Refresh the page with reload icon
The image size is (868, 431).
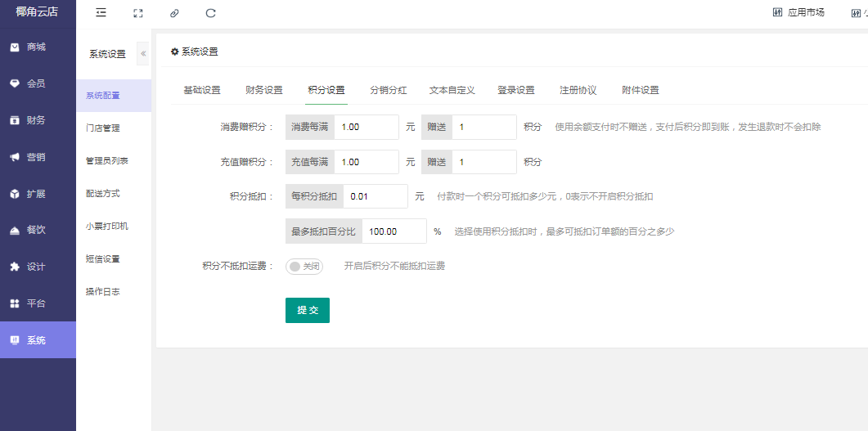(x=210, y=13)
